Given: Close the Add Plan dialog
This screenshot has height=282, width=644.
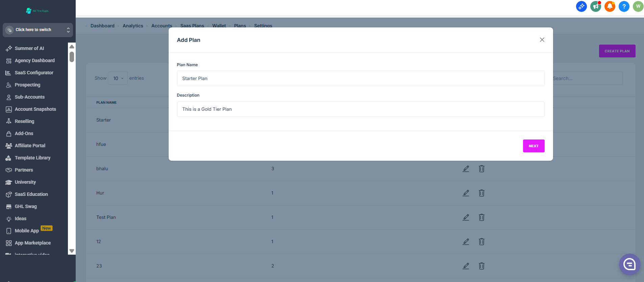Looking at the screenshot, I should [542, 40].
